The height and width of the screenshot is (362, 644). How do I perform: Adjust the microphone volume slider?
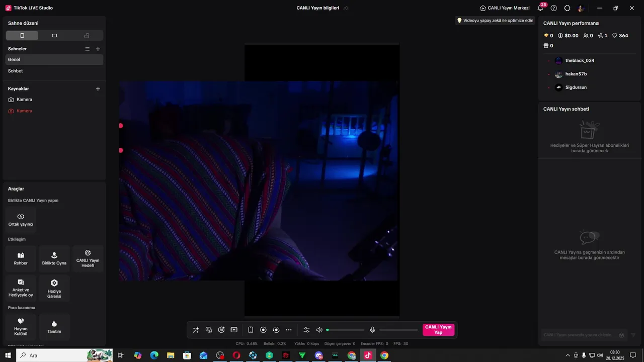(x=398, y=330)
